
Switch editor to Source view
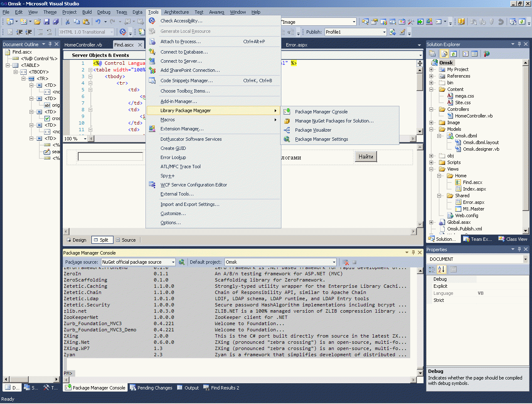[x=126, y=240]
